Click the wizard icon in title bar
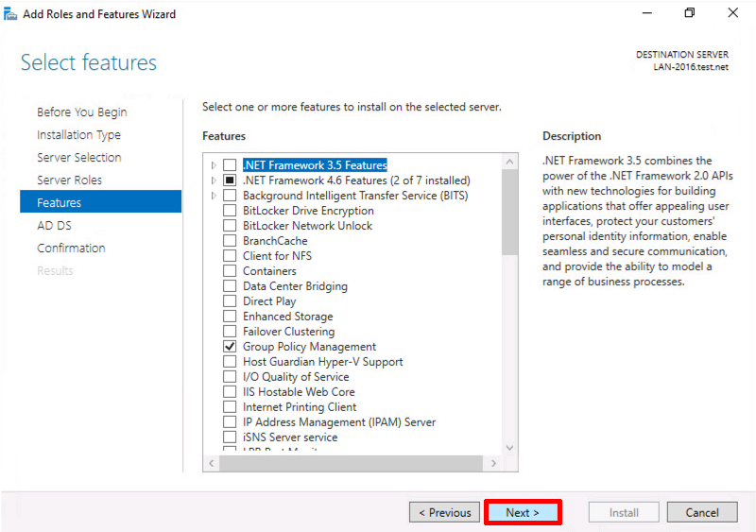 pos(10,14)
